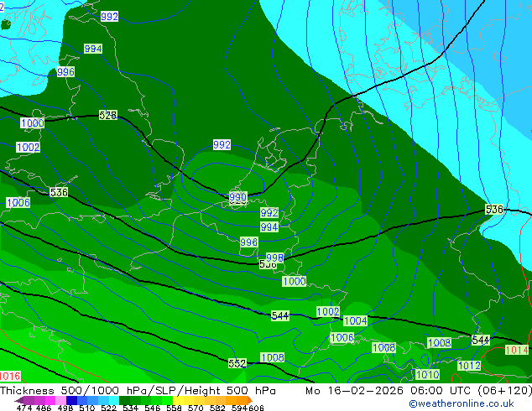Click the 536 contour label at the right edge
The width and height of the screenshot is (532, 411).
pos(494,209)
